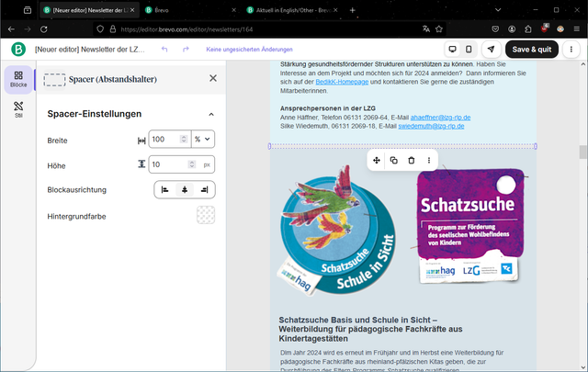Click the Brevo logo in the header
The image size is (588, 372).
coord(18,49)
